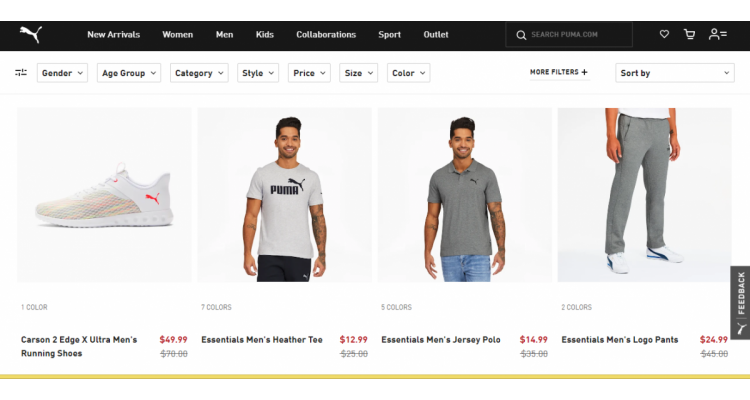Select the Essentials Men's Logo Pants image
The image size is (750, 400).
tap(644, 195)
